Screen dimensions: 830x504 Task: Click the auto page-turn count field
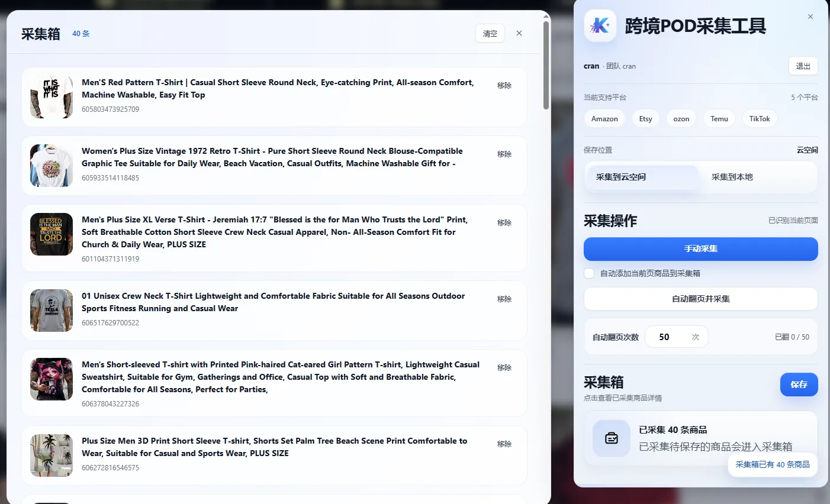tap(672, 337)
